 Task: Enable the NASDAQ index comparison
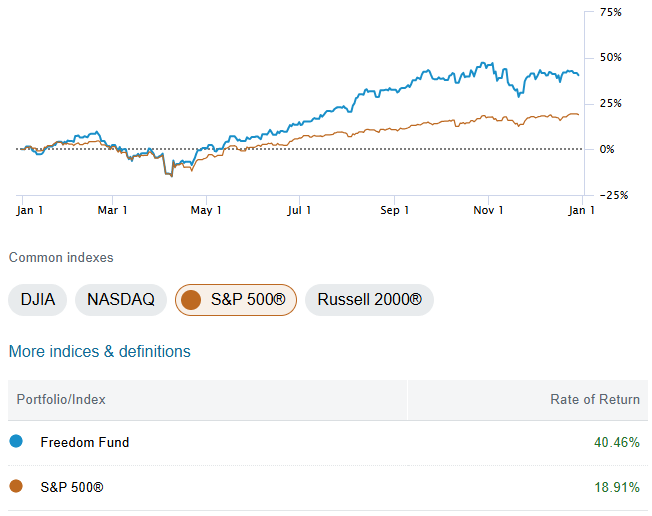121,299
